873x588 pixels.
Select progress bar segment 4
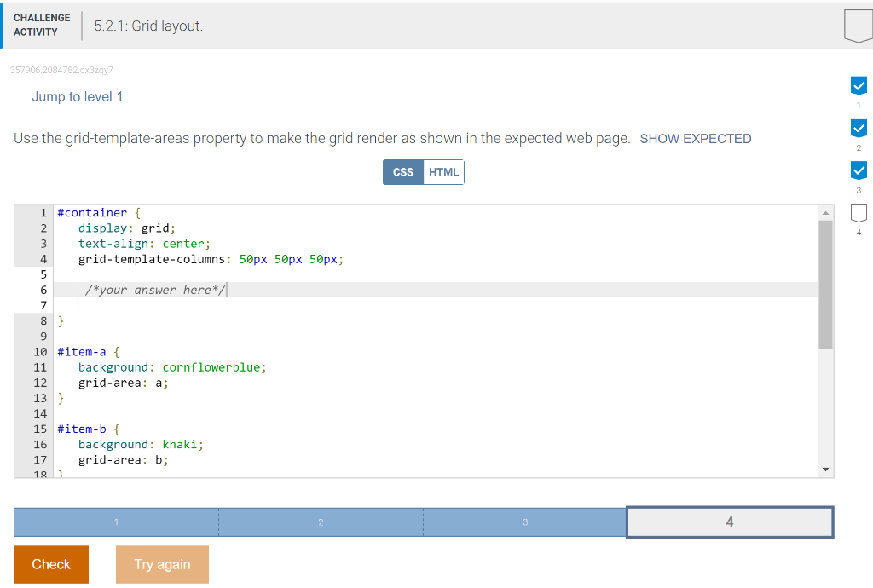click(730, 522)
